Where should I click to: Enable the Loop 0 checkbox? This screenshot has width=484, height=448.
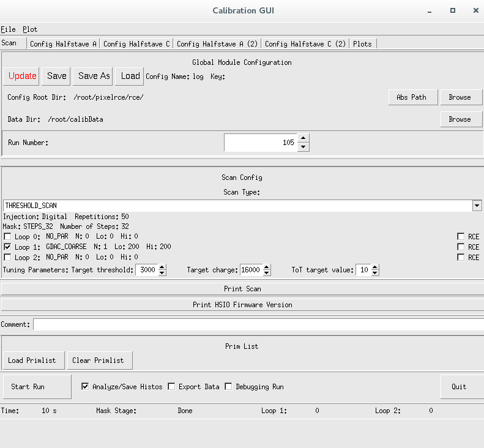point(8,237)
